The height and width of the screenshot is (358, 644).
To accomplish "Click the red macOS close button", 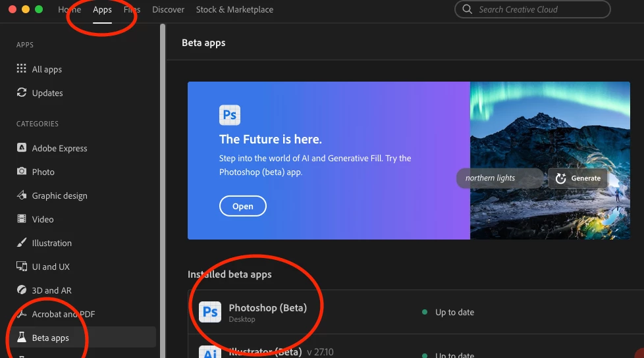I will [13, 9].
